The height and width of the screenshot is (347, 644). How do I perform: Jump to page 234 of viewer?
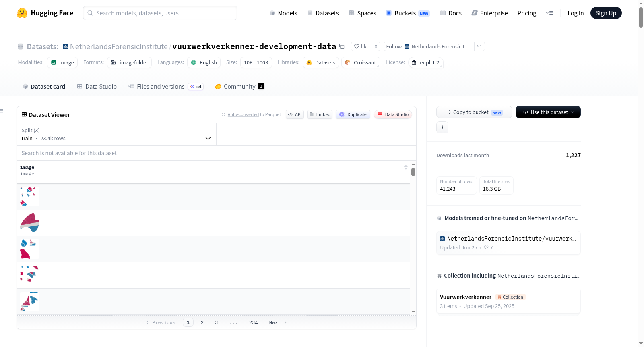[253, 322]
